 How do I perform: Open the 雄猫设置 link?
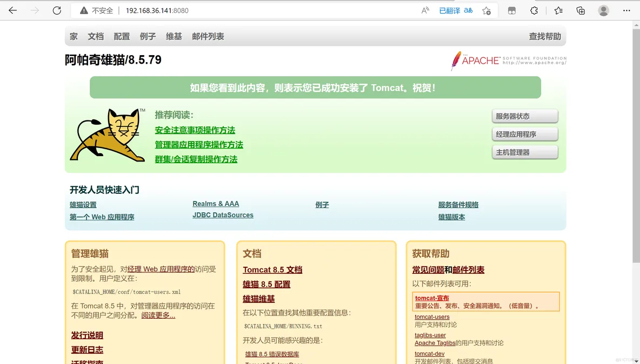pos(83,205)
